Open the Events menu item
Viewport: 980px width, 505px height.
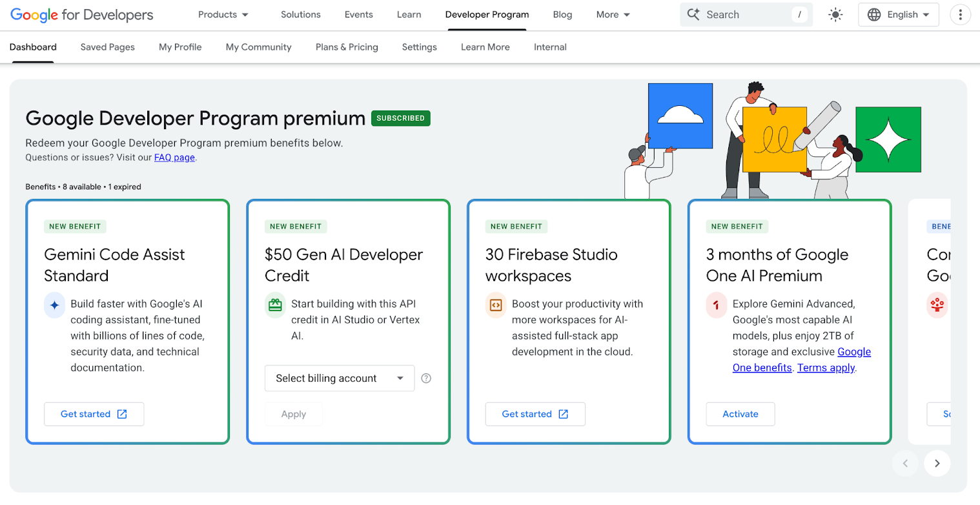(x=359, y=14)
